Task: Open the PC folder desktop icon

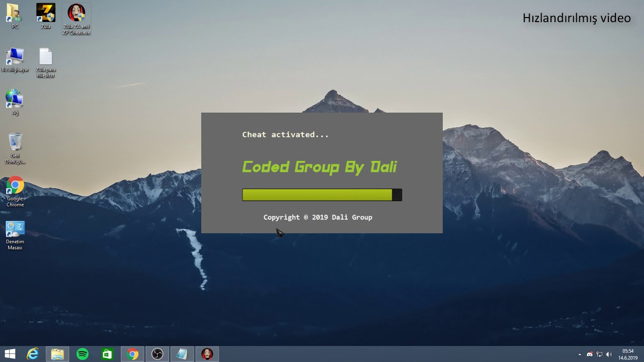Action: coord(15,16)
